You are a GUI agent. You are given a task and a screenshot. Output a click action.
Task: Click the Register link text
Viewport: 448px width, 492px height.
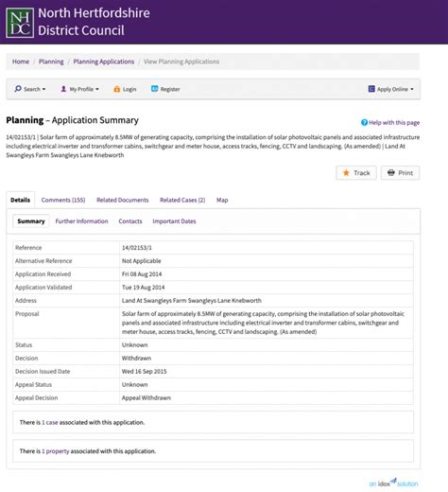tap(170, 89)
